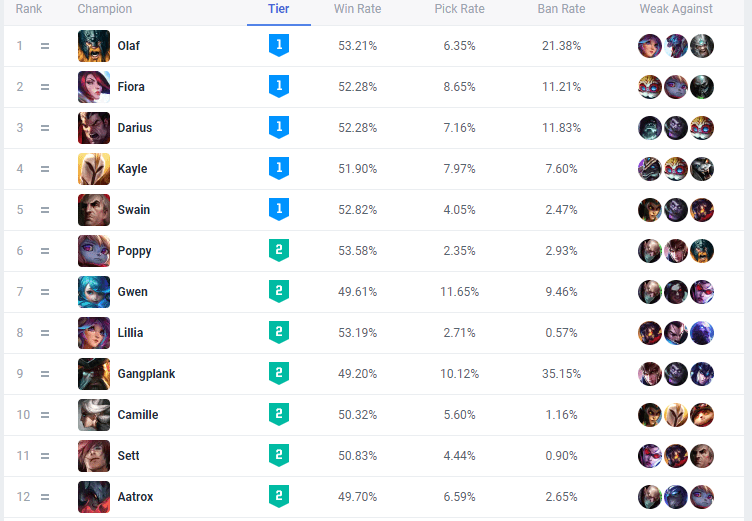Click the tier 2 badge for Gwen
Image resolution: width=752 pixels, height=521 pixels.
[279, 291]
